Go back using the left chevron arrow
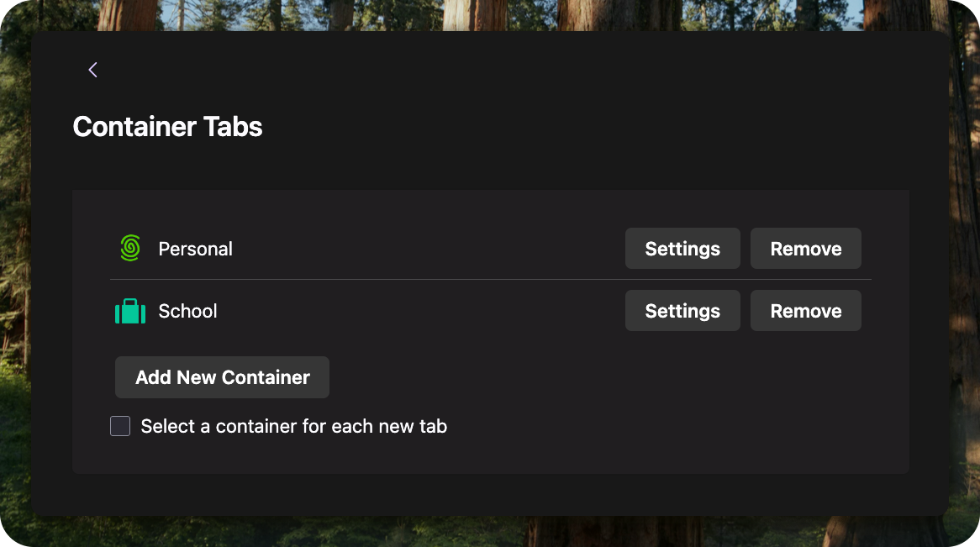Screen dimensions: 980x547 tap(93, 70)
